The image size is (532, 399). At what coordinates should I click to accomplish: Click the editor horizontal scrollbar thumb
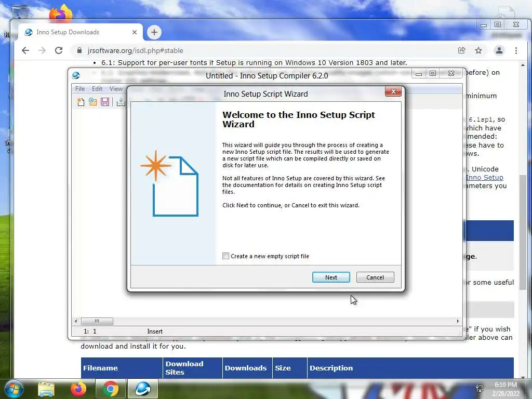point(97,321)
